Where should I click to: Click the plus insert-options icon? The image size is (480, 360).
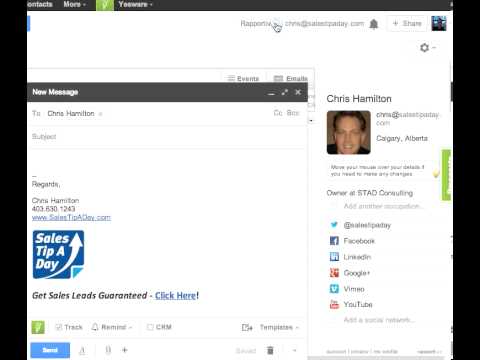[125, 350]
